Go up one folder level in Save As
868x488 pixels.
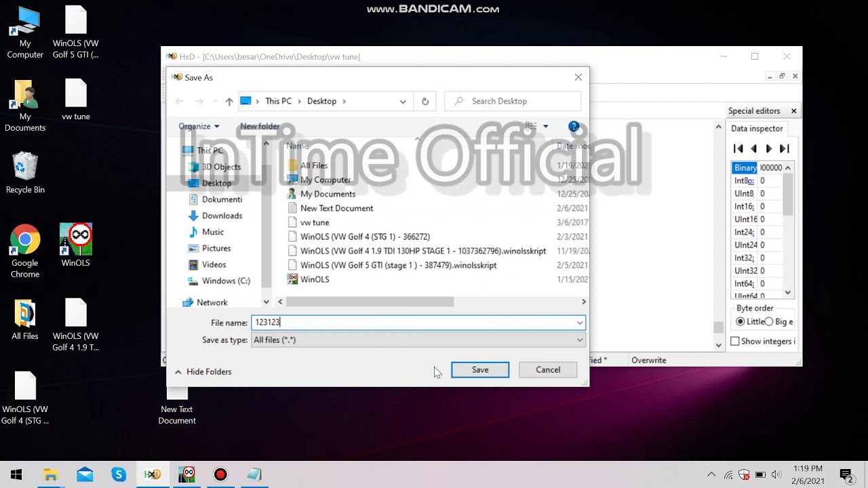pos(229,101)
